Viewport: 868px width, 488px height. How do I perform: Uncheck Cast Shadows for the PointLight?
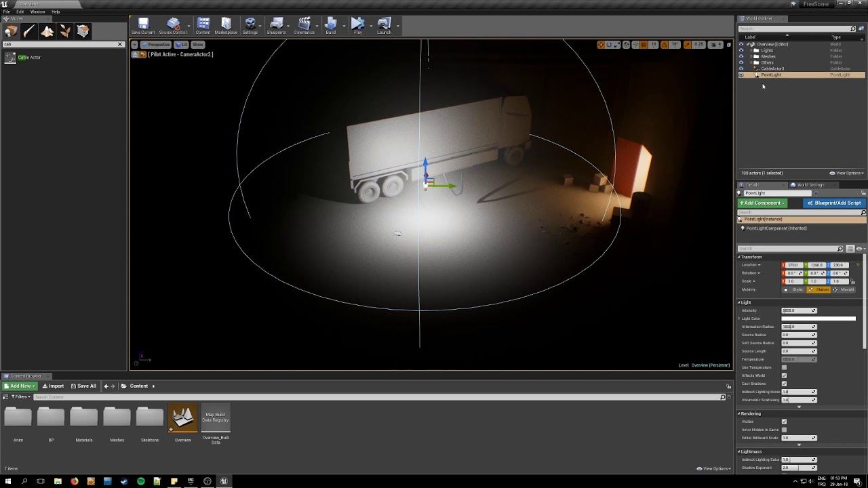point(785,383)
